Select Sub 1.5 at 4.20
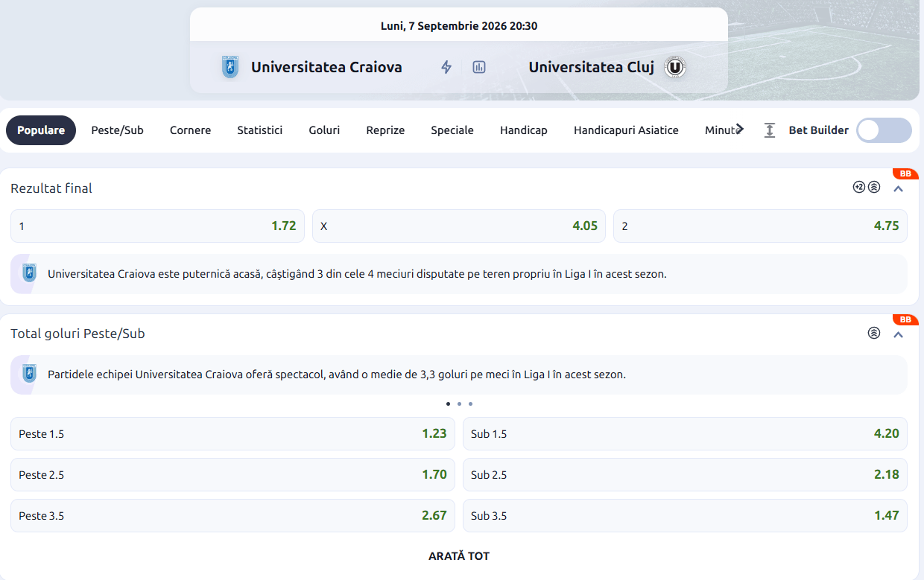 coord(685,433)
